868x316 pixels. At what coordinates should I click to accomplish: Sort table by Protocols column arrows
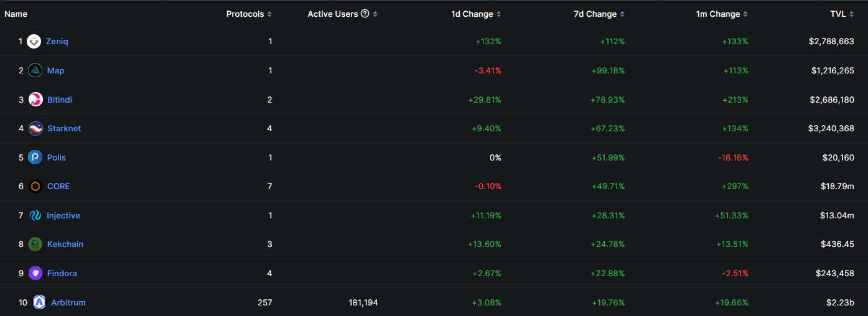(269, 14)
